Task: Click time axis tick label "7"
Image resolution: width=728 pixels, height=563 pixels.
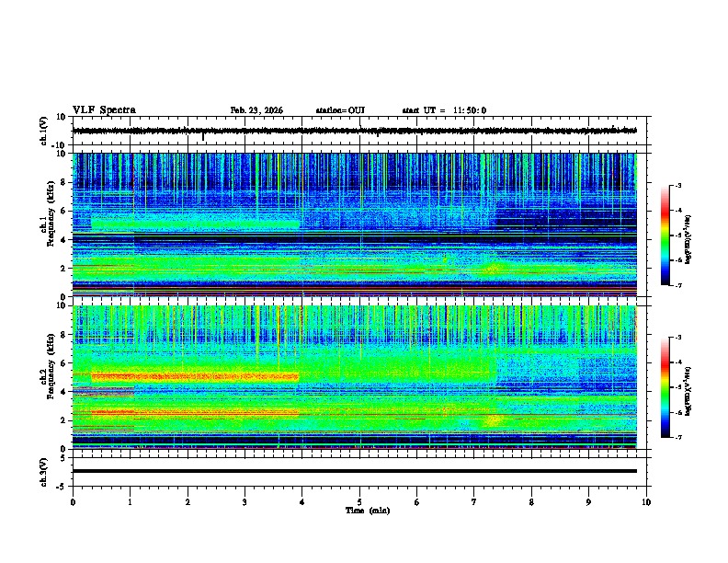Action: [x=474, y=502]
